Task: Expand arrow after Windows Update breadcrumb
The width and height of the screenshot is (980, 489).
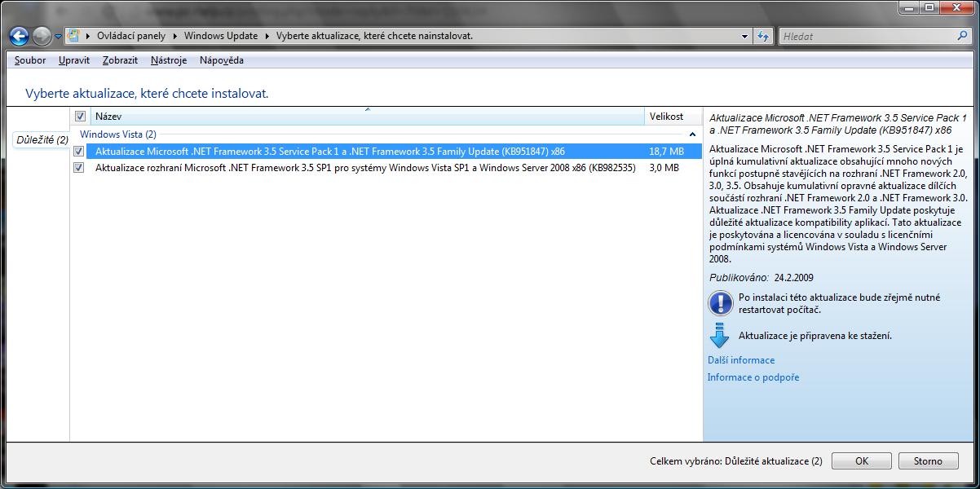Action: tap(267, 36)
